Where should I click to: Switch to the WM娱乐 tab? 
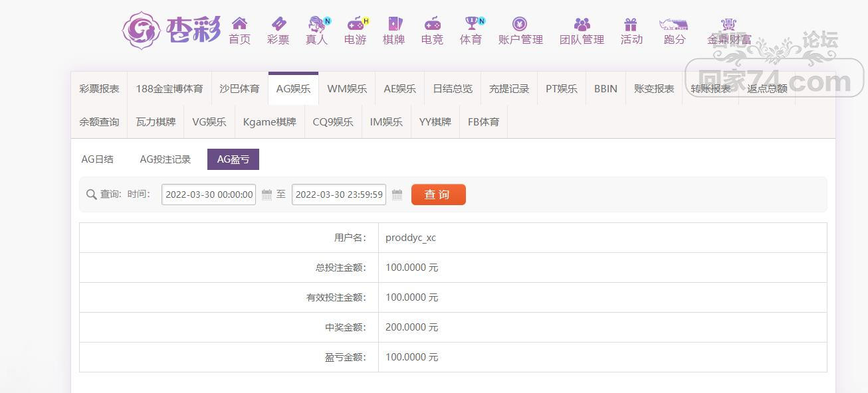347,88
